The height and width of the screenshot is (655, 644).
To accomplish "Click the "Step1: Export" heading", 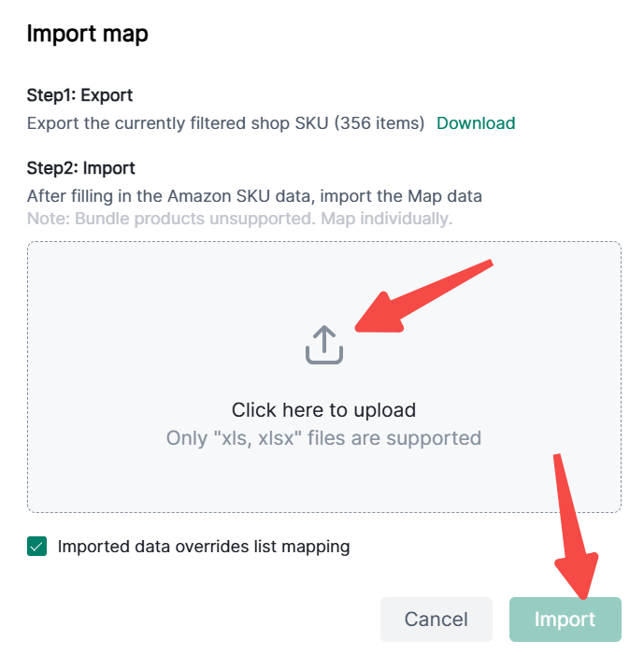I will coord(79,95).
